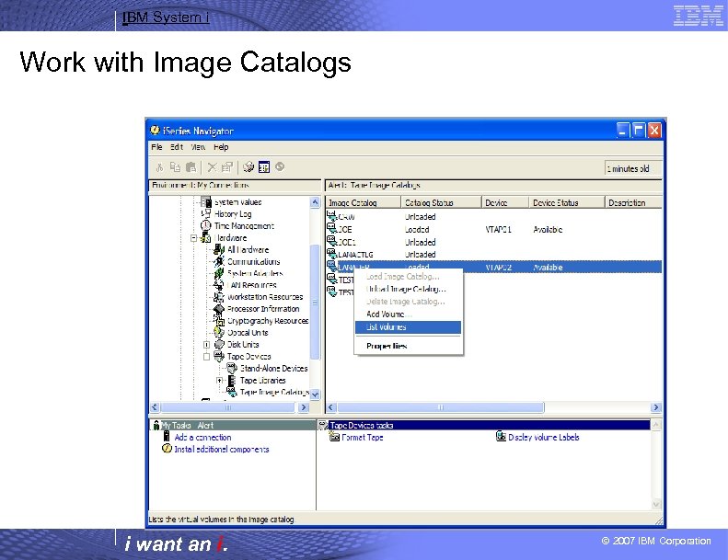This screenshot has width=728, height=560.
Task: Choose List Volumes from context menu
Action: [x=408, y=327]
